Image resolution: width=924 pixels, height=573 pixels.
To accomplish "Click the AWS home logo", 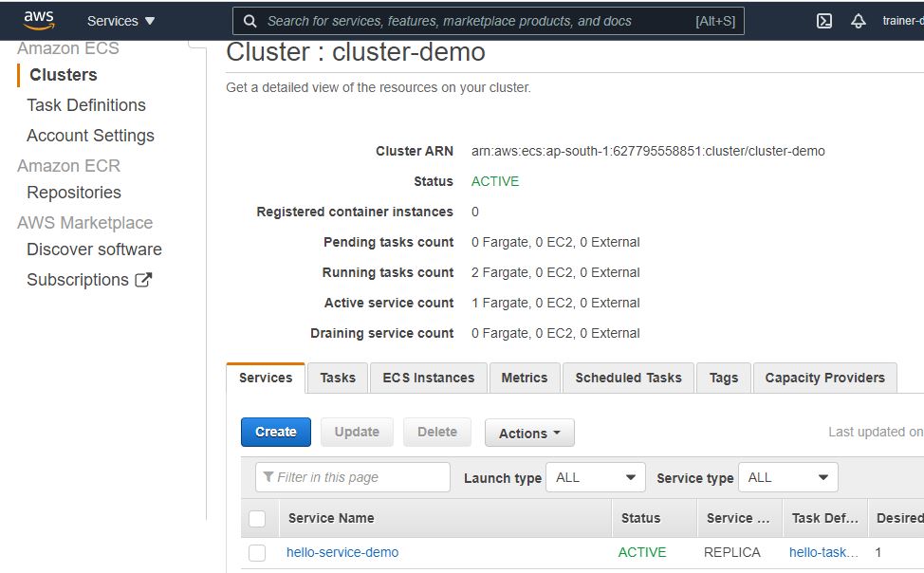I will [37, 19].
